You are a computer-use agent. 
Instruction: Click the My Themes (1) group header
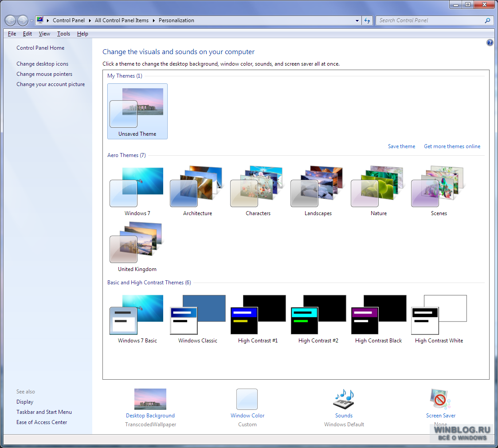(x=125, y=75)
